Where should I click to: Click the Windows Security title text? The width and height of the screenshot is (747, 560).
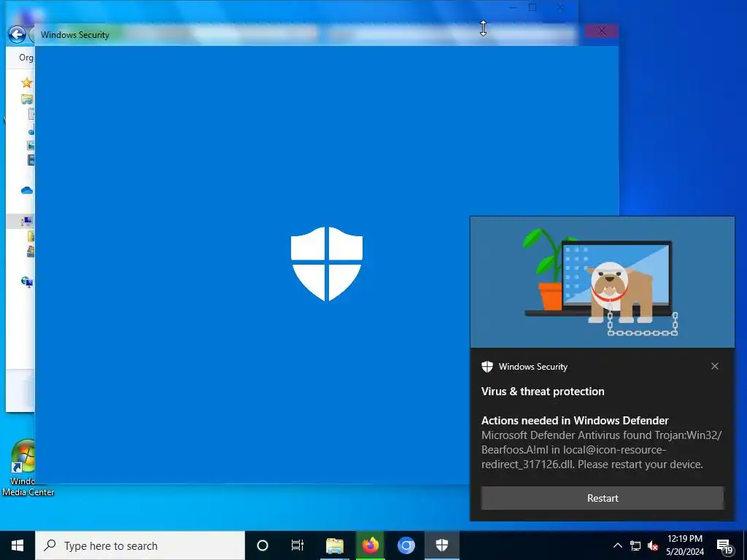point(75,35)
